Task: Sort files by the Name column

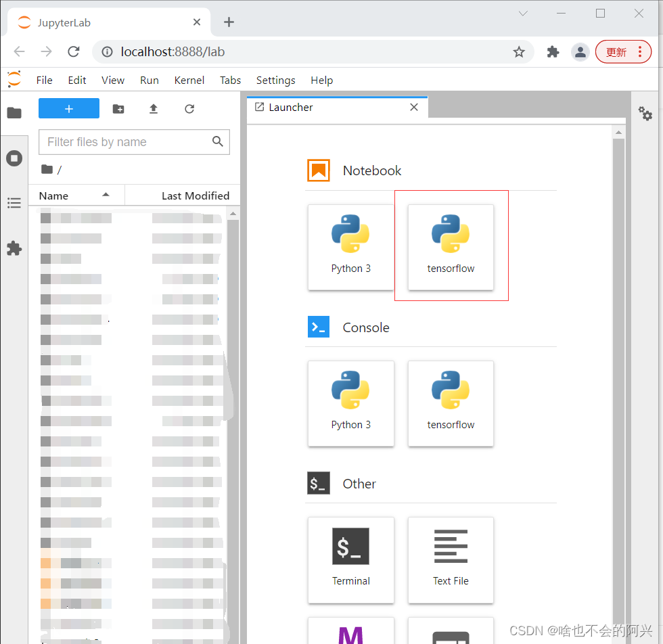Action: (x=54, y=195)
